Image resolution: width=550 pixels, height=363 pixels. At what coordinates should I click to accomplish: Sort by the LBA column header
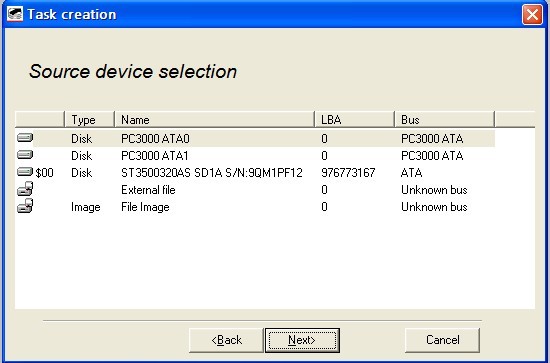click(355, 120)
